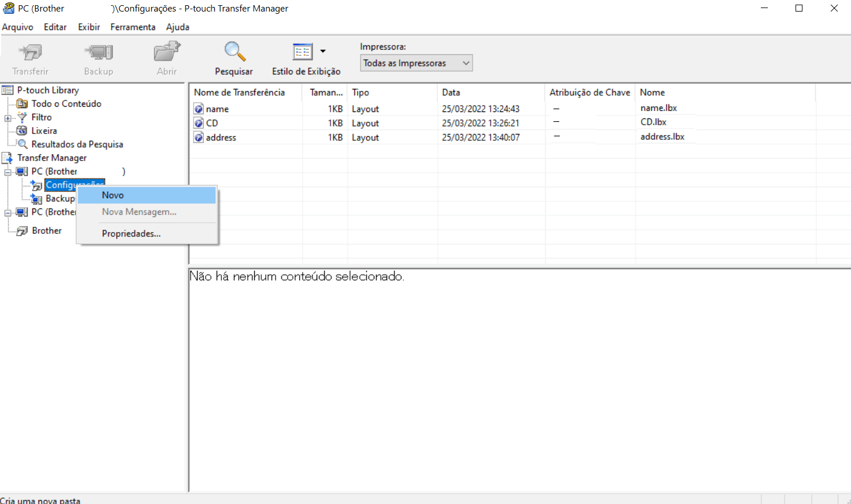The height and width of the screenshot is (504, 851).
Task: Click the CD layout file icon
Action: [199, 124]
